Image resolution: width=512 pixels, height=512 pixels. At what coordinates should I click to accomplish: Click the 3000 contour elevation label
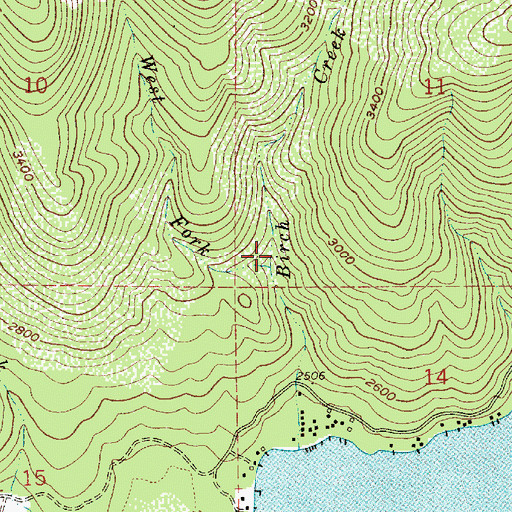[342, 250]
